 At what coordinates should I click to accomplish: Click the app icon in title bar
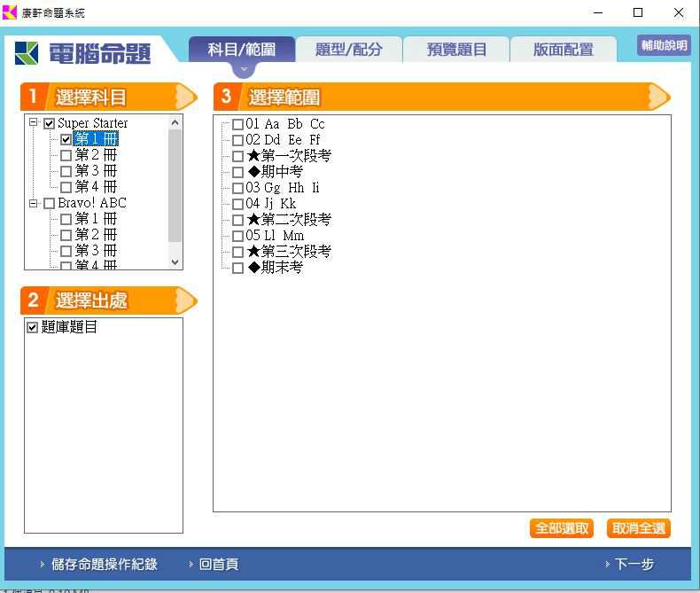(10, 12)
